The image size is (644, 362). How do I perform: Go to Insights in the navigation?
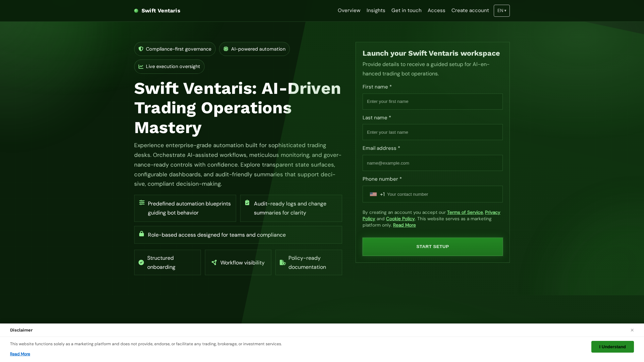point(376,10)
